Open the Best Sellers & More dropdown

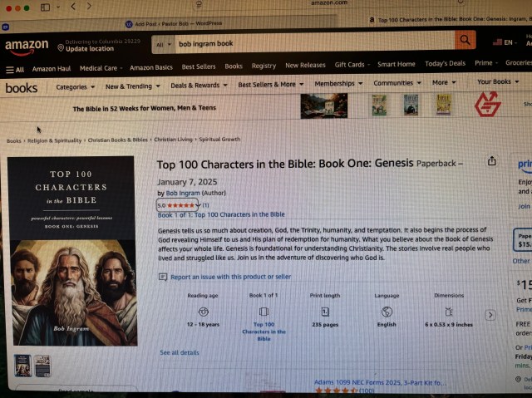[x=271, y=85]
